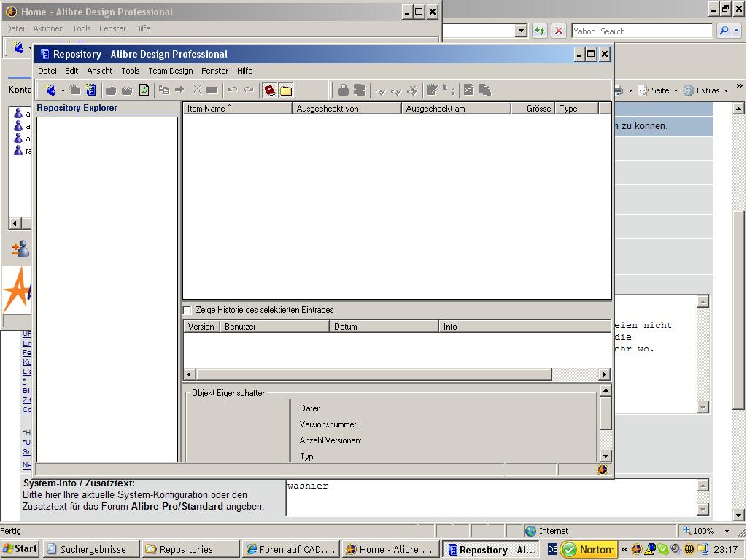747x560 pixels.
Task: Open the 100% zoom dropdown in browser status bar
Action: click(727, 531)
